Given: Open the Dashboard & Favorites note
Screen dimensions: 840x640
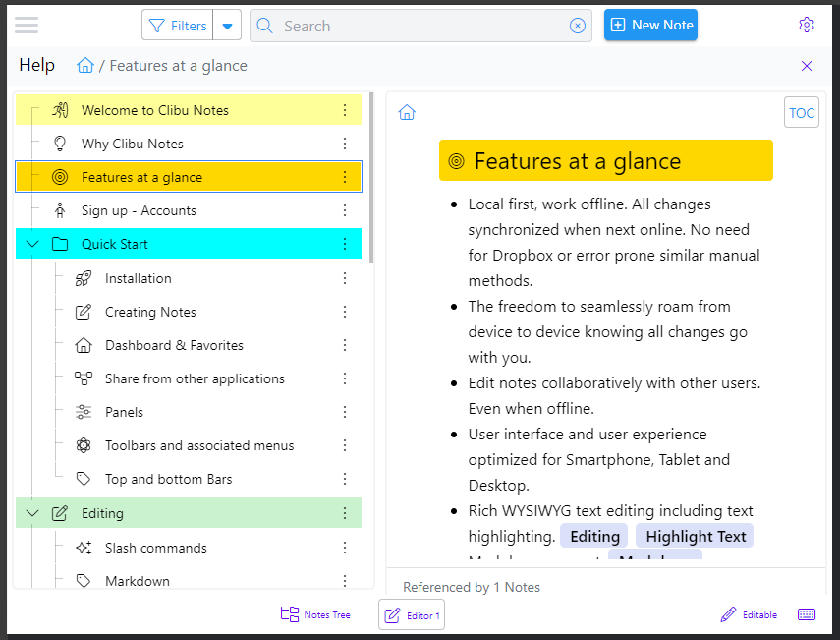Looking at the screenshot, I should click(x=174, y=345).
